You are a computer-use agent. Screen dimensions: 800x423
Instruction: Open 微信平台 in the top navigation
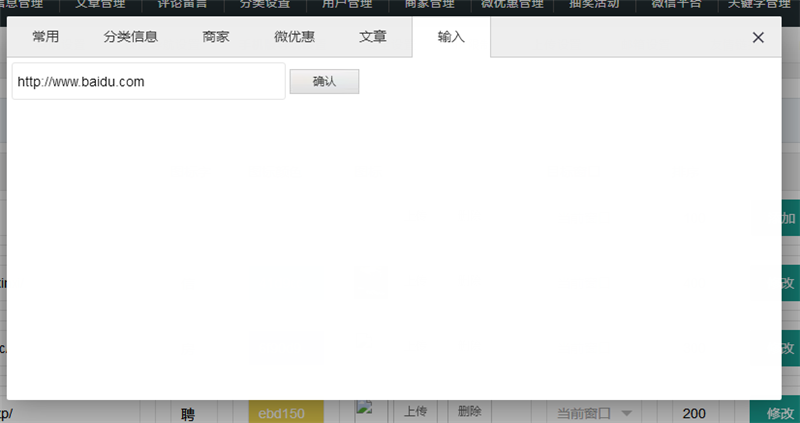pos(677,5)
